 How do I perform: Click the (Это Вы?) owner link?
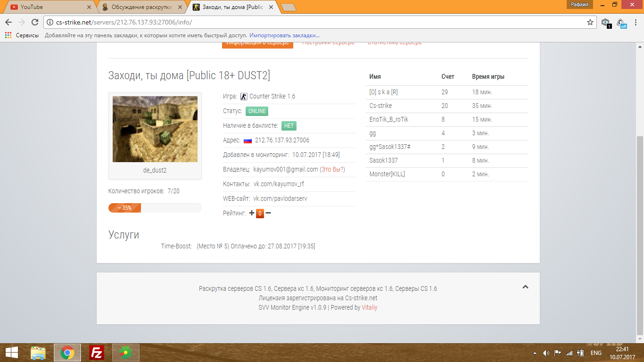tap(332, 169)
